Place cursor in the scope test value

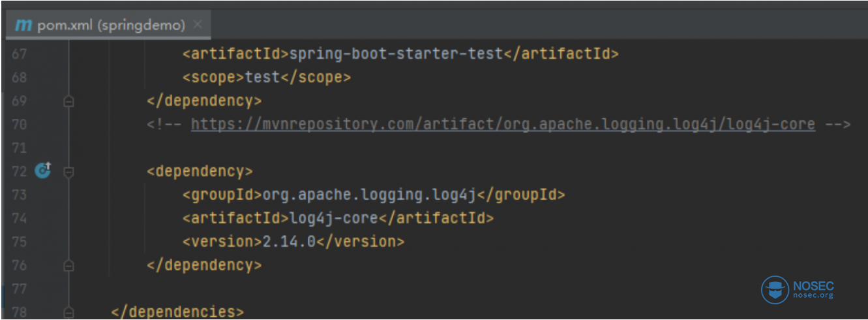pyautogui.click(x=262, y=77)
